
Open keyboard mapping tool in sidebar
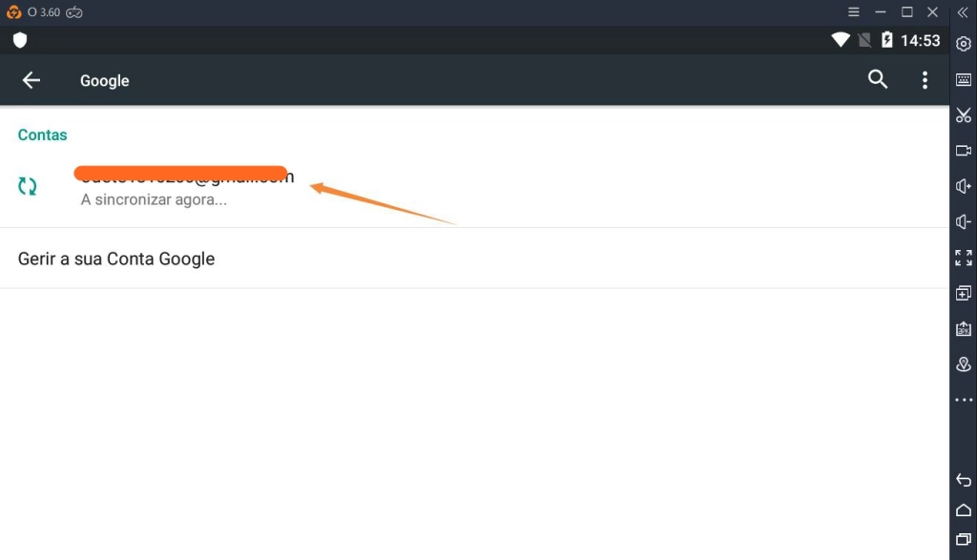click(964, 80)
